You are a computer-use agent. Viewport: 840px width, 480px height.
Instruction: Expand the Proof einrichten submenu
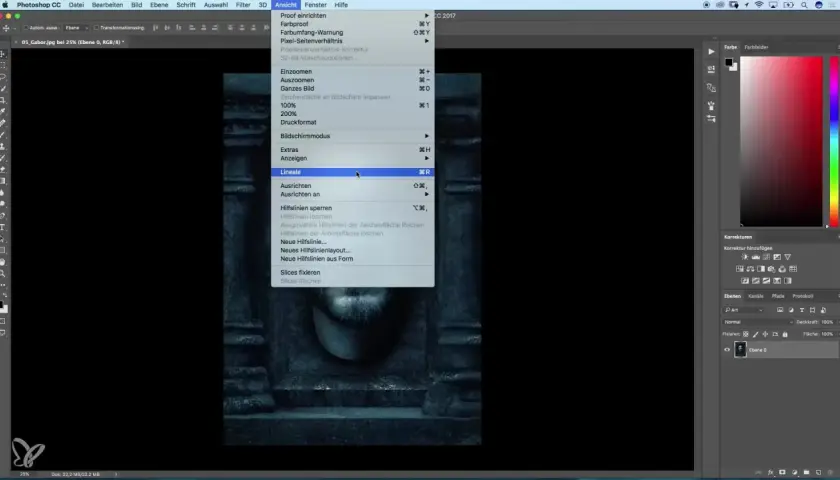pos(352,16)
